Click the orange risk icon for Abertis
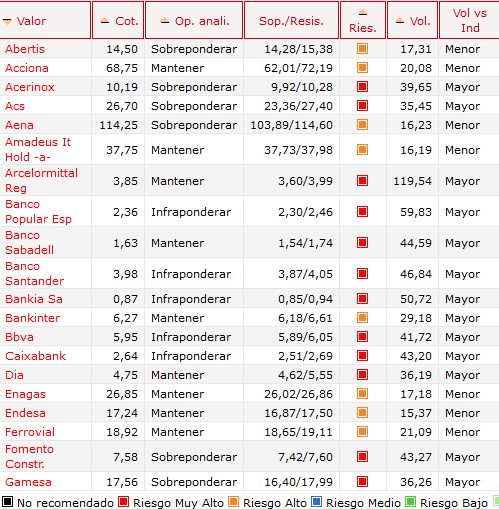499x509 pixels. click(x=362, y=49)
